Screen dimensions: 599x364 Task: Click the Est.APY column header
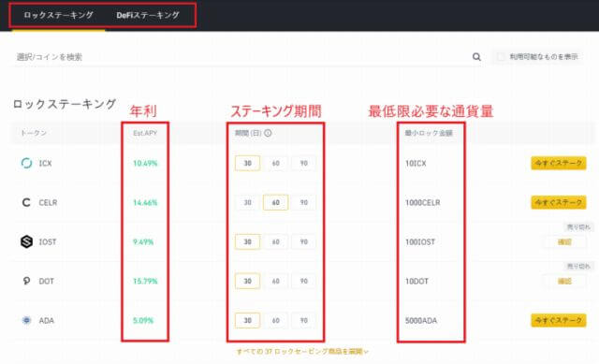click(x=145, y=133)
